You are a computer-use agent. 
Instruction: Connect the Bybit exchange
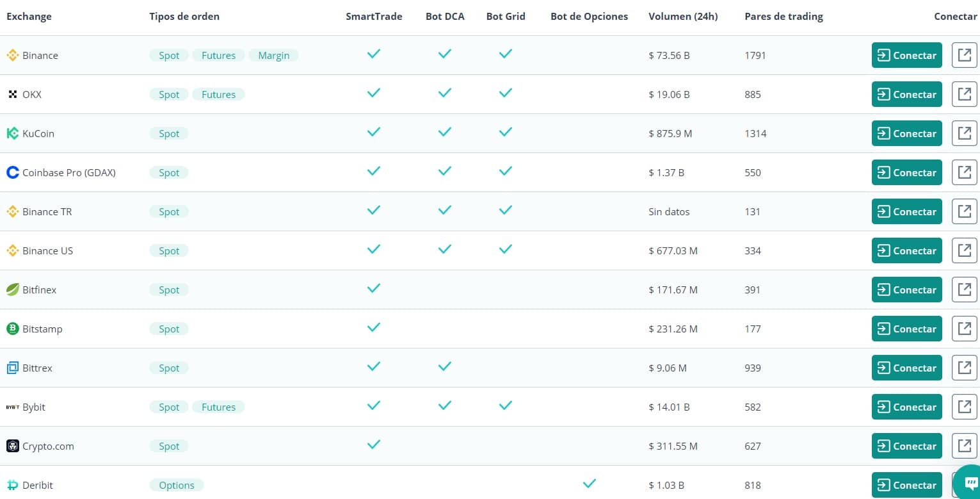[907, 407]
